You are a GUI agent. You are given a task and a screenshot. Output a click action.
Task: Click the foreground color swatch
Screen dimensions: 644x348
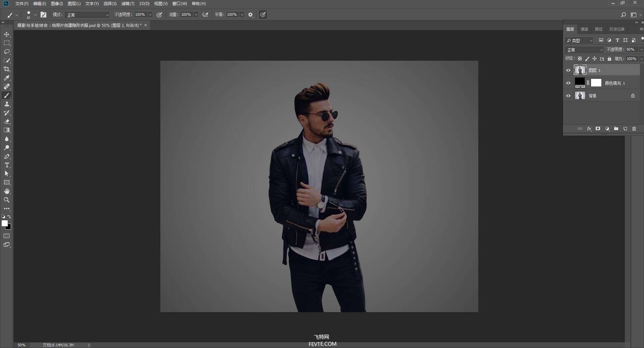4,223
